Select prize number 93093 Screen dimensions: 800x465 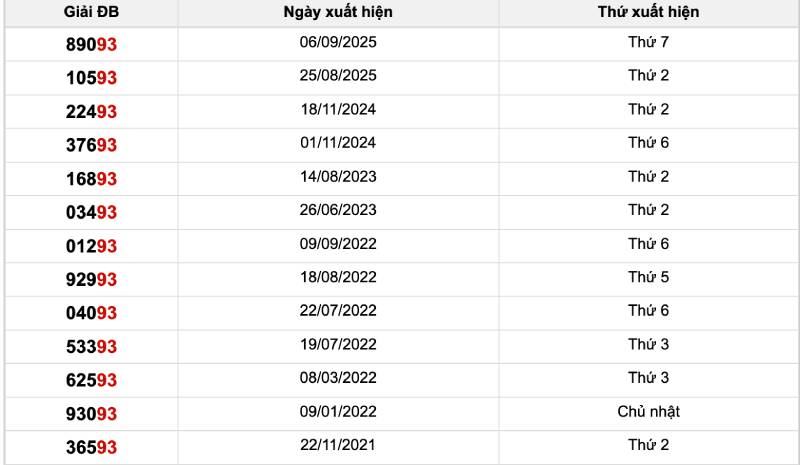(92, 414)
